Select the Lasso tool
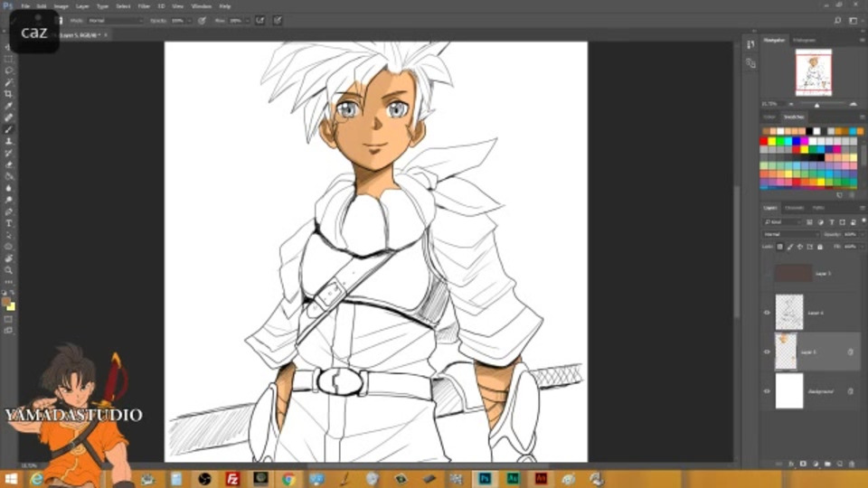 click(8, 70)
